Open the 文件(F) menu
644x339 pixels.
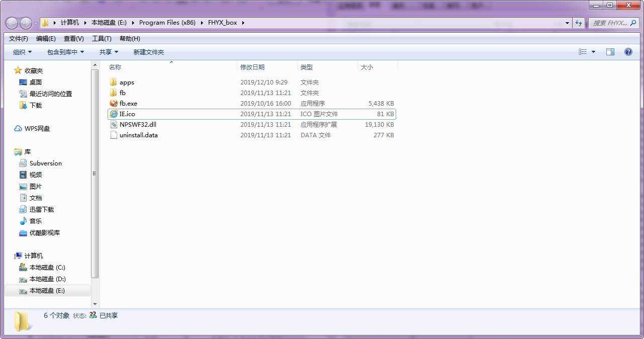pyautogui.click(x=19, y=39)
